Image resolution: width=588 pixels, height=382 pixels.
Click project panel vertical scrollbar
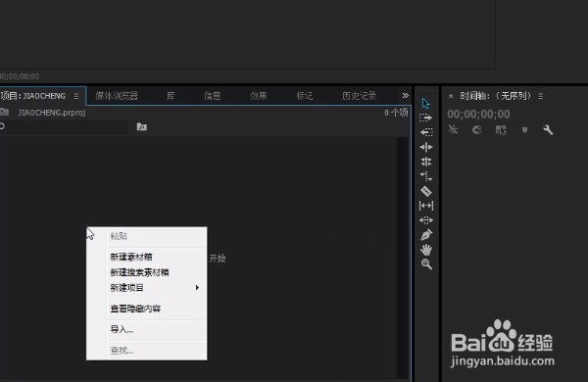(x=403, y=258)
